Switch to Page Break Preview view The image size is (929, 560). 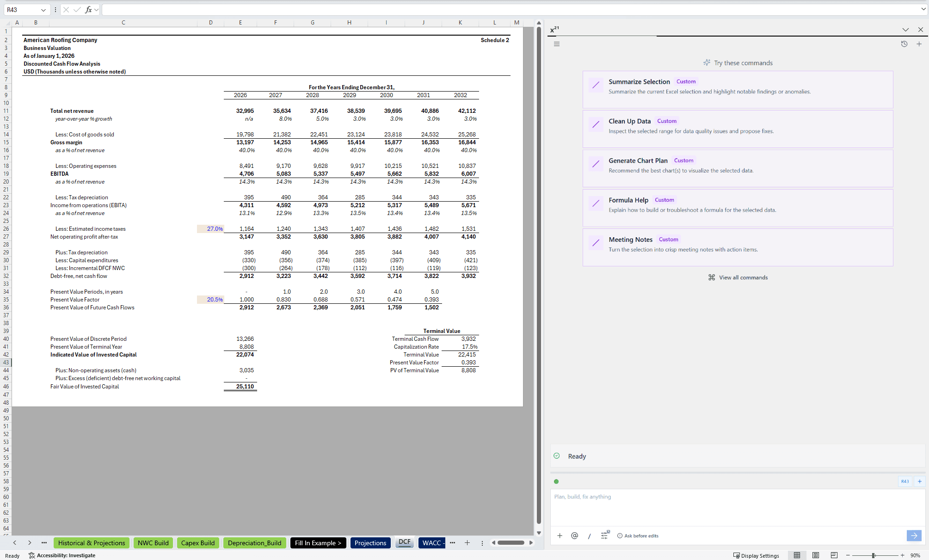point(834,555)
